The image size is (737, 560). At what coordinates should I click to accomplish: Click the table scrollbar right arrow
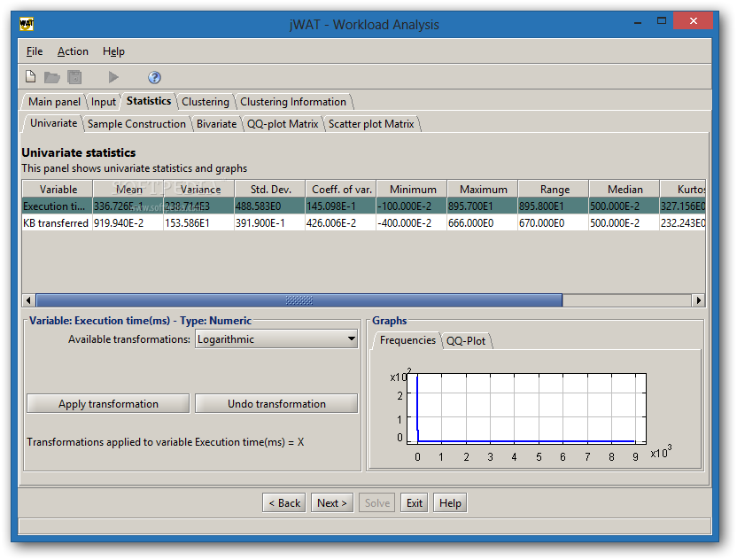(x=699, y=300)
